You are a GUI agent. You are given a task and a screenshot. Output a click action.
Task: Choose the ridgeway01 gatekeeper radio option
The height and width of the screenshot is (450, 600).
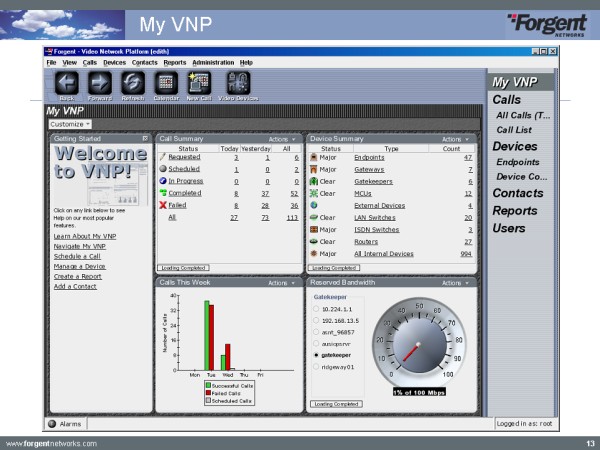click(x=318, y=367)
